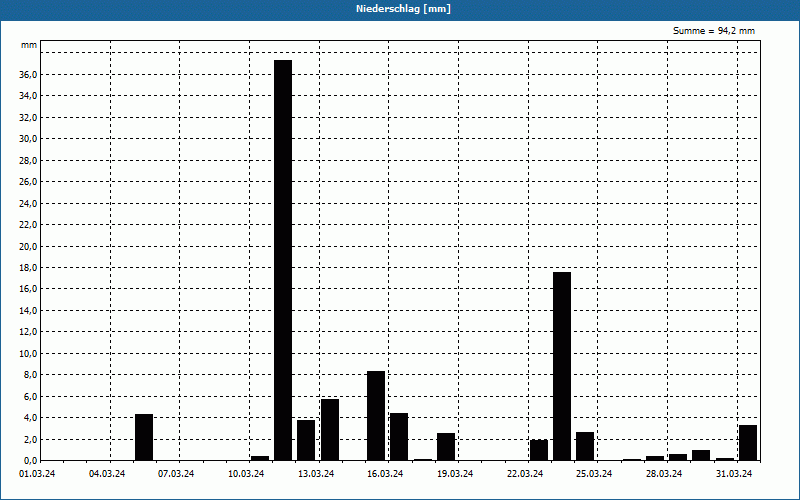Select the y-axis value "26,0"
The width and height of the screenshot is (800, 500).
(28, 182)
